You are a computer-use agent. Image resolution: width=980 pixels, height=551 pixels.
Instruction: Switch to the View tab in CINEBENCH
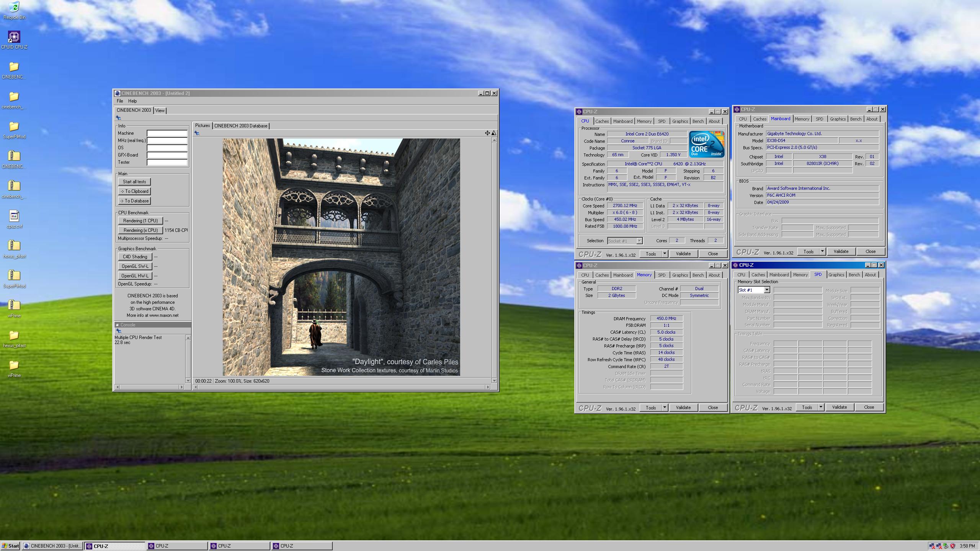(x=160, y=110)
